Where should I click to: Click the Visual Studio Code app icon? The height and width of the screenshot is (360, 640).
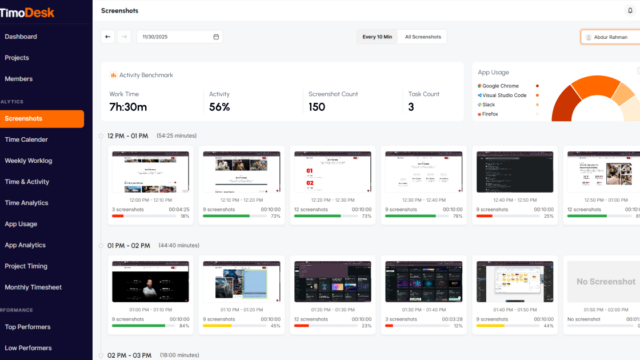tap(480, 96)
